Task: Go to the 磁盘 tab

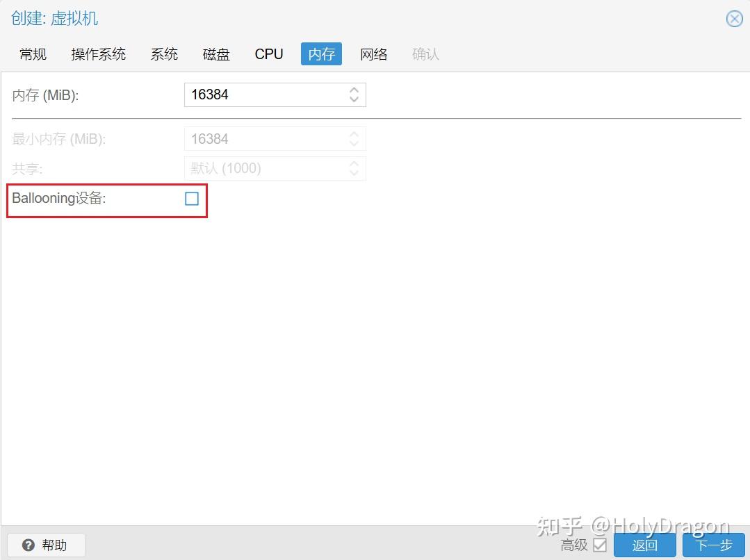Action: click(x=216, y=53)
